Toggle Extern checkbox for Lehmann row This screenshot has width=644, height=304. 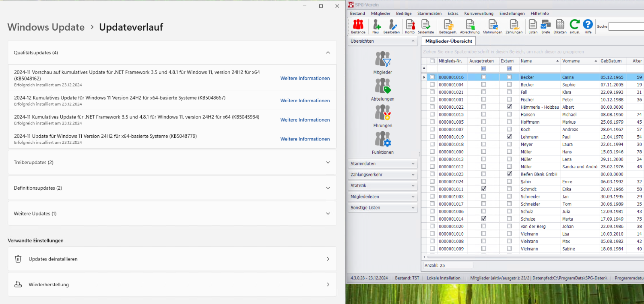tap(509, 136)
